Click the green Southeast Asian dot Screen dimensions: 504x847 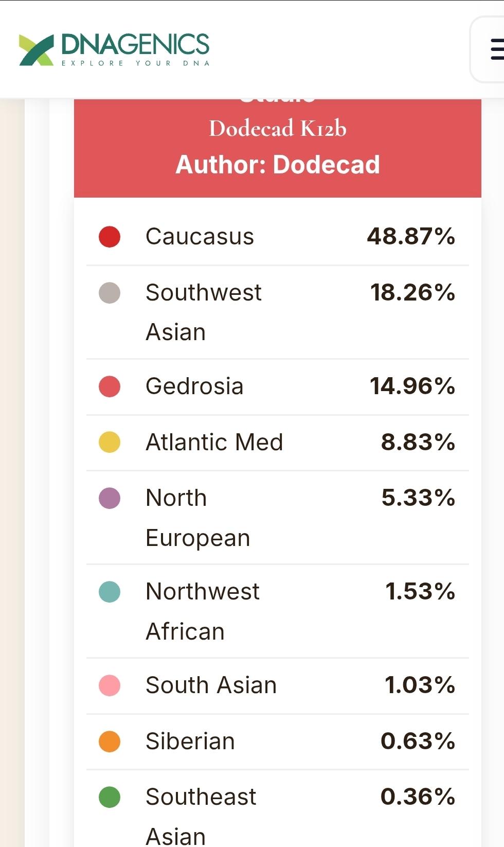coord(110,797)
